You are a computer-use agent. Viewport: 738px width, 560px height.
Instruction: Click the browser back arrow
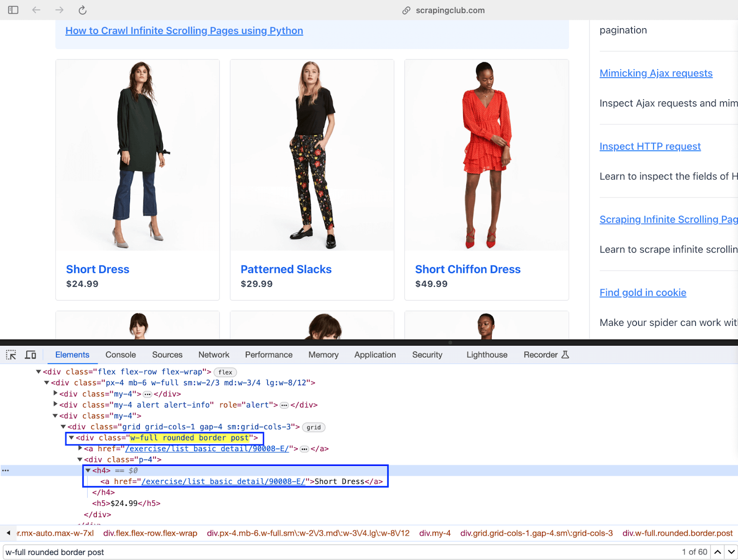36,10
